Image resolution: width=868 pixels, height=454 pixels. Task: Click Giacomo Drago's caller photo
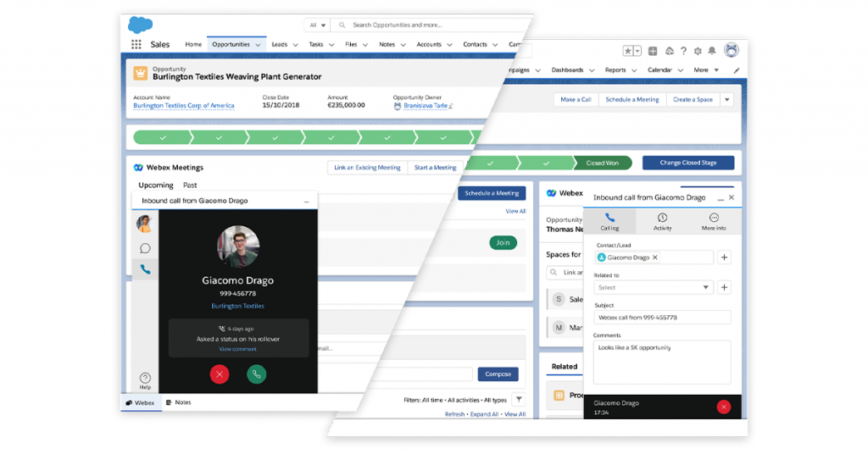238,246
